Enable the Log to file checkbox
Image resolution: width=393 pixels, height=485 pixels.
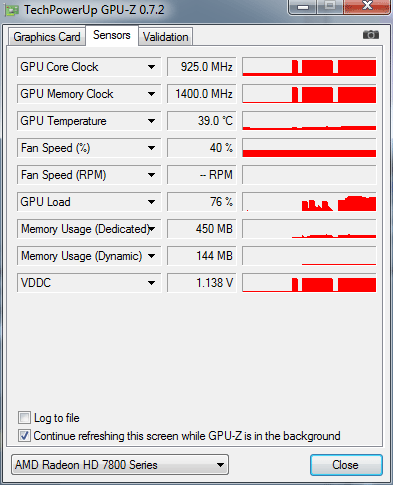pyautogui.click(x=24, y=417)
